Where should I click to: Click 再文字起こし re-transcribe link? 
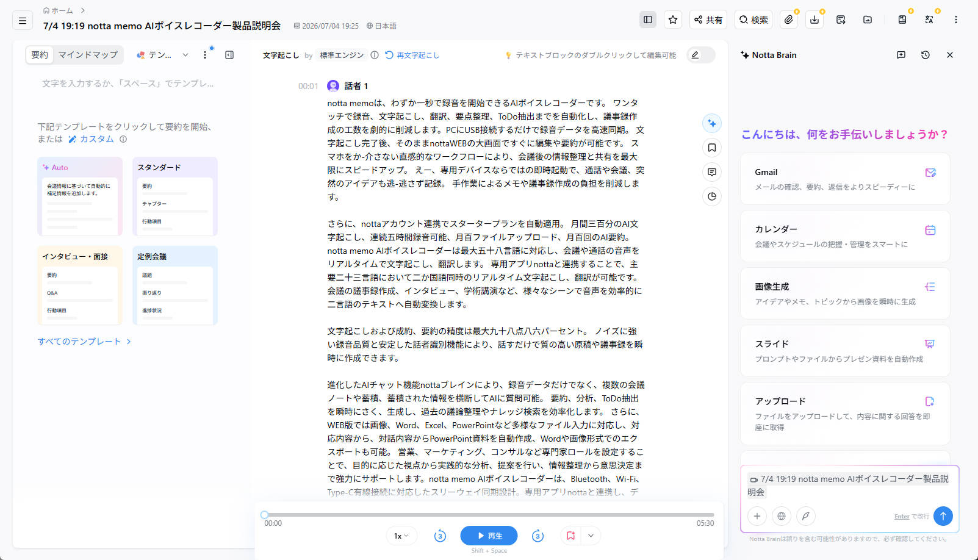[x=412, y=55]
